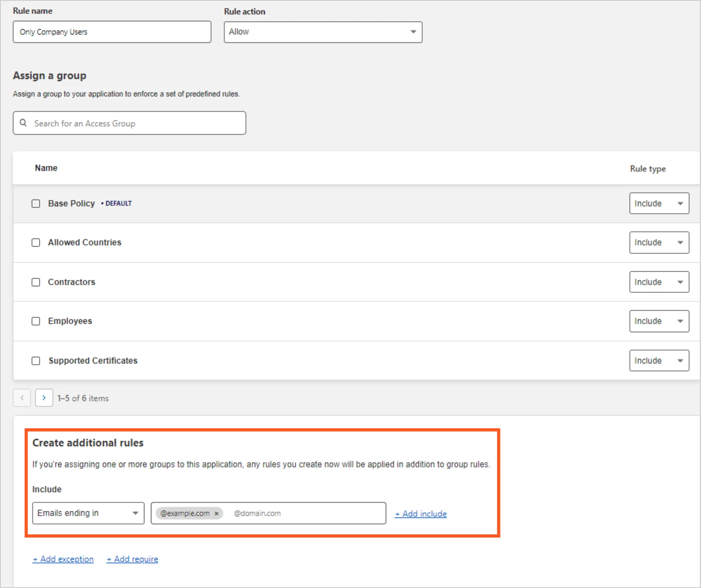Click the Rule name input showing Only Company Users
The image size is (701, 588).
point(112,32)
